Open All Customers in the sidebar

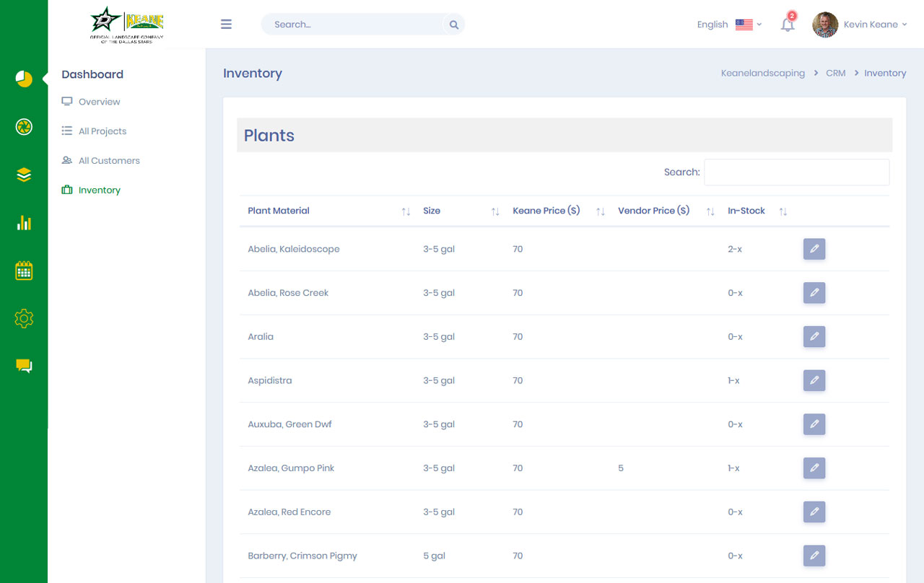click(x=109, y=161)
